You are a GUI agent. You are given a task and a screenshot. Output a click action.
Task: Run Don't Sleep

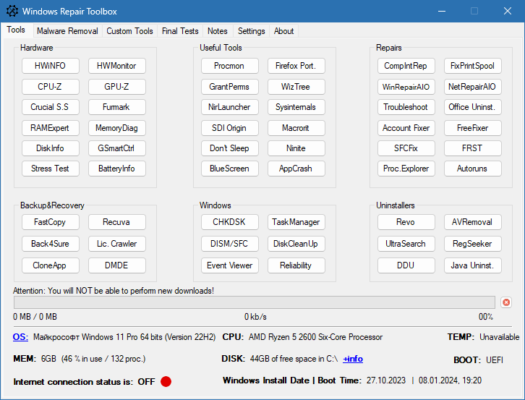[x=230, y=148]
